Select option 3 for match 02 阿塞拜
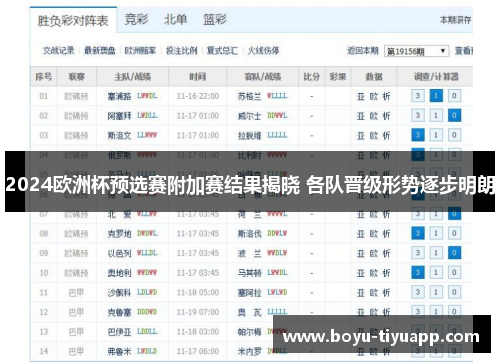Viewport: 500px width, 362px height. click(418, 116)
